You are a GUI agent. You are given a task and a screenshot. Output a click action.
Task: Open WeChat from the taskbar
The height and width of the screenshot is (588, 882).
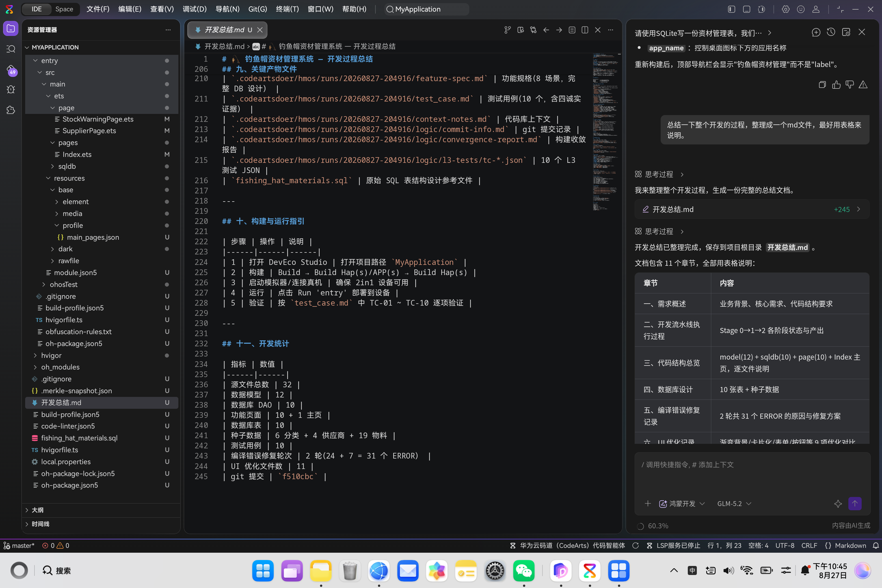tap(524, 571)
